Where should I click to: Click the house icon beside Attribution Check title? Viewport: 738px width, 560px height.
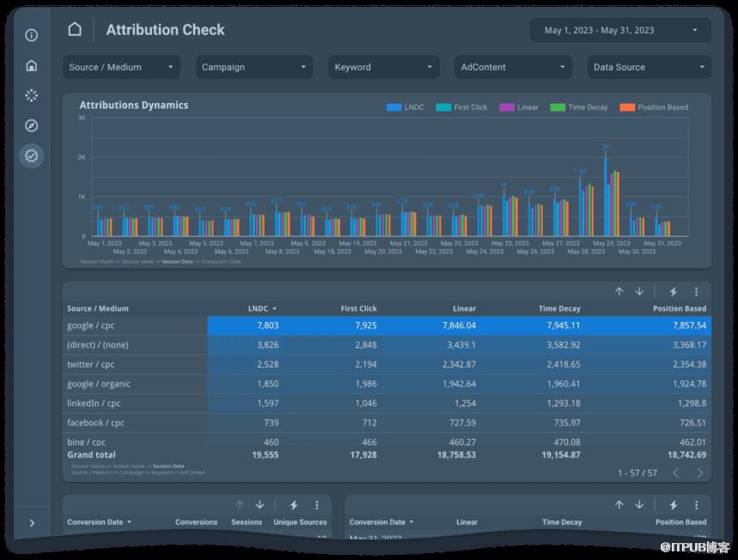(x=75, y=30)
